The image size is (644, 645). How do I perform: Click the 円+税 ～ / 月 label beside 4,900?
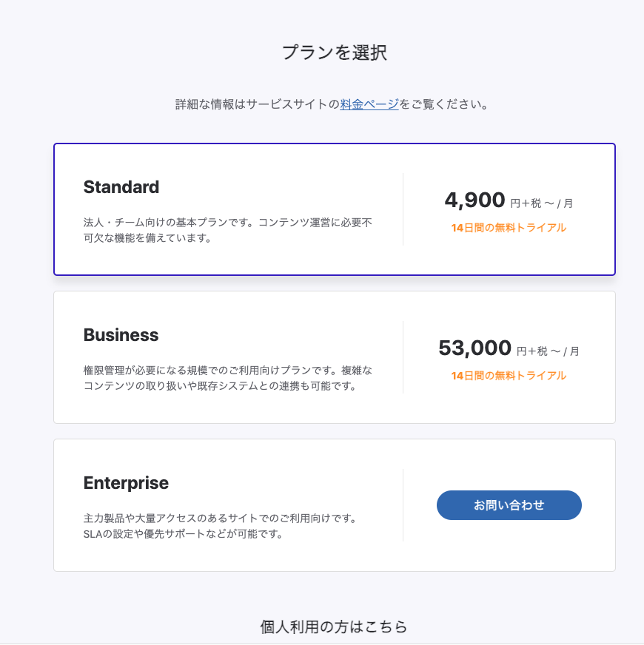(x=542, y=203)
